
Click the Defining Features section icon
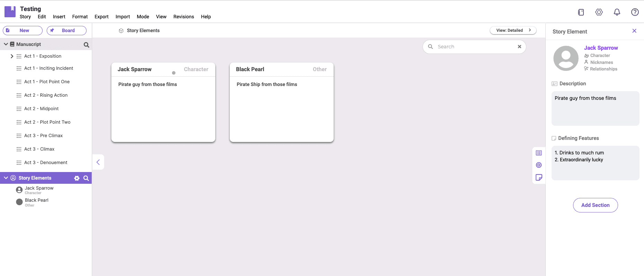point(554,138)
